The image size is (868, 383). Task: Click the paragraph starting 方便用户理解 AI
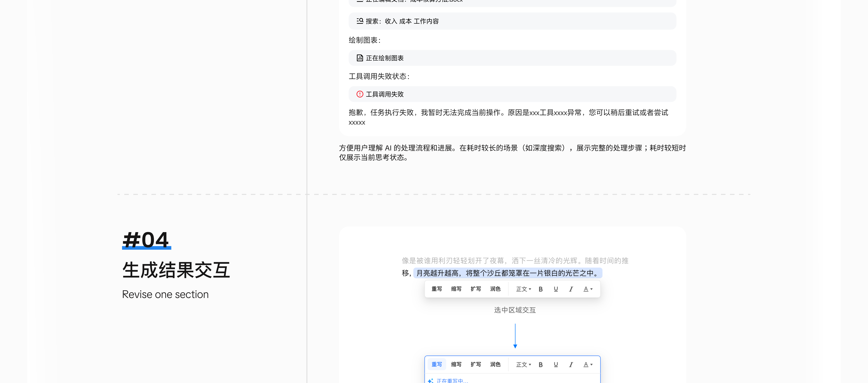[512, 152]
